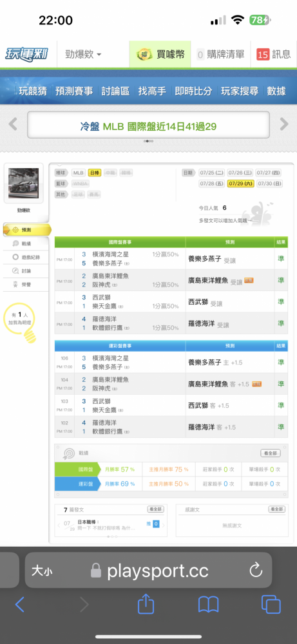
Task: Open the 訊息 messages badge showing 15
Action: click(263, 54)
